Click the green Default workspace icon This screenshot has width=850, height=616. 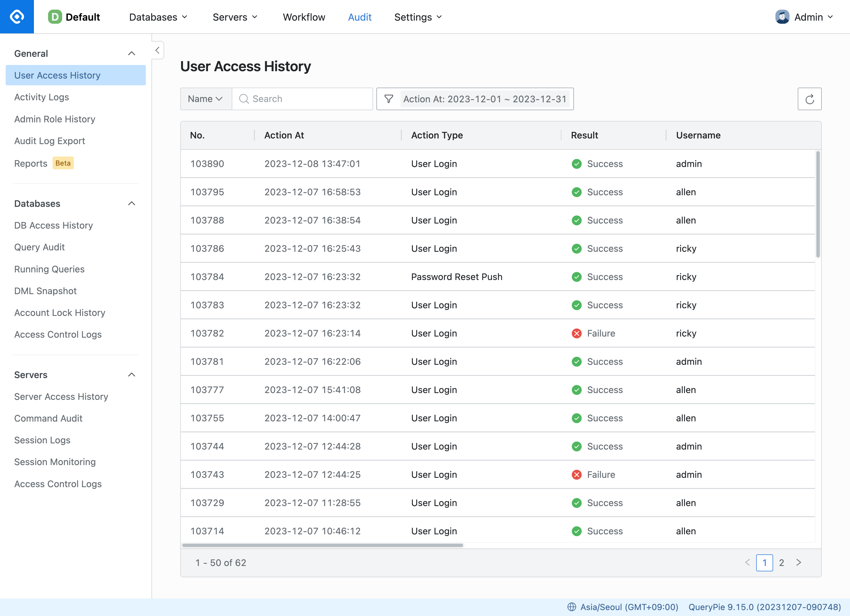pyautogui.click(x=55, y=17)
